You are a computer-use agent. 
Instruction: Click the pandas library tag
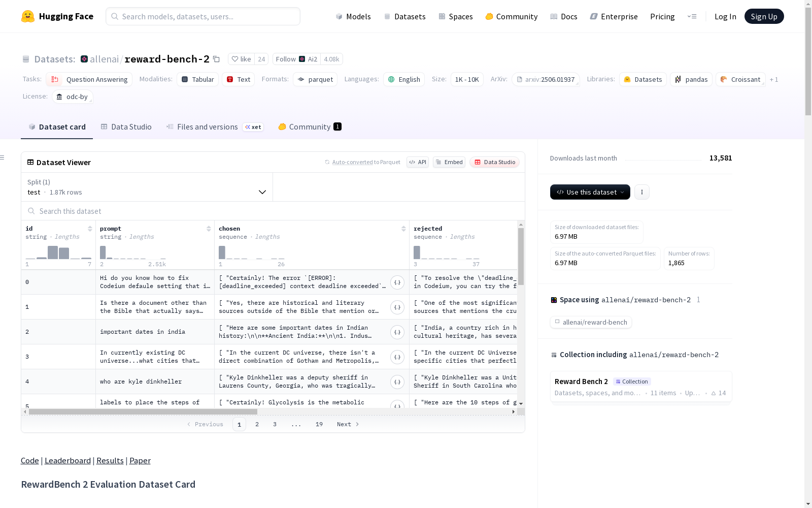[691, 79]
